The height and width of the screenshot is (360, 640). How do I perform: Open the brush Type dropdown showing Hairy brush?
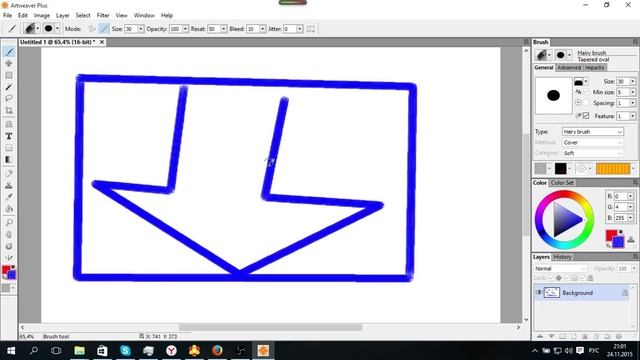tap(593, 132)
